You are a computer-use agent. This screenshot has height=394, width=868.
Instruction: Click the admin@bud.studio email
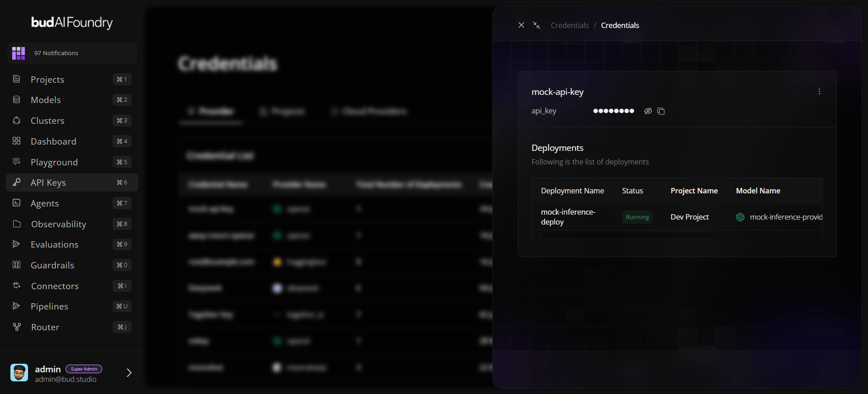click(66, 380)
